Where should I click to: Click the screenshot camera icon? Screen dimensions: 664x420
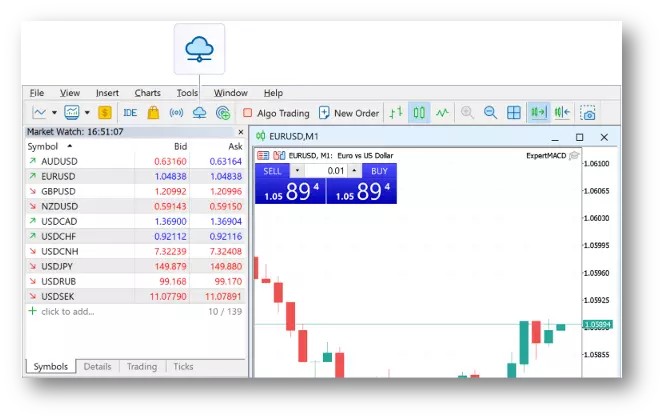(x=588, y=113)
